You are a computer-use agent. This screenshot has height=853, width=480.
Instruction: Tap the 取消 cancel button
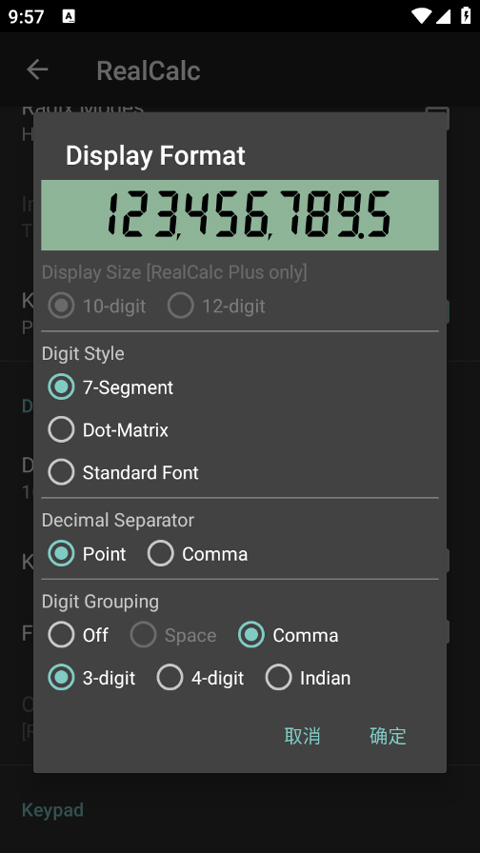click(x=302, y=735)
